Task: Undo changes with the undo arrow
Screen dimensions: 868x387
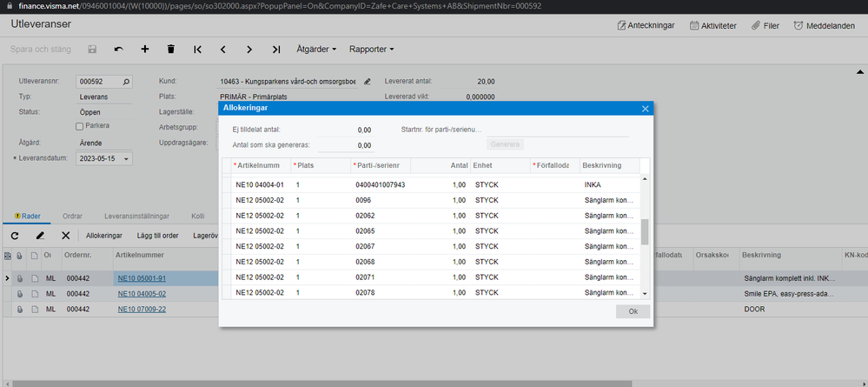Action: pyautogui.click(x=118, y=50)
